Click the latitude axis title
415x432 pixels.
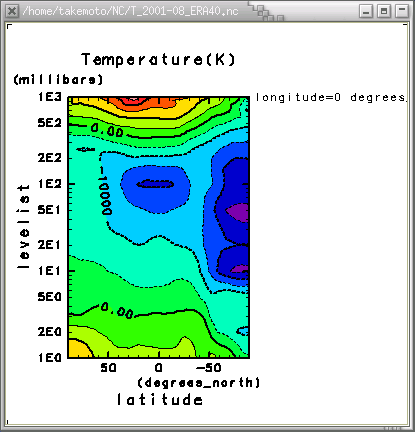click(160, 399)
